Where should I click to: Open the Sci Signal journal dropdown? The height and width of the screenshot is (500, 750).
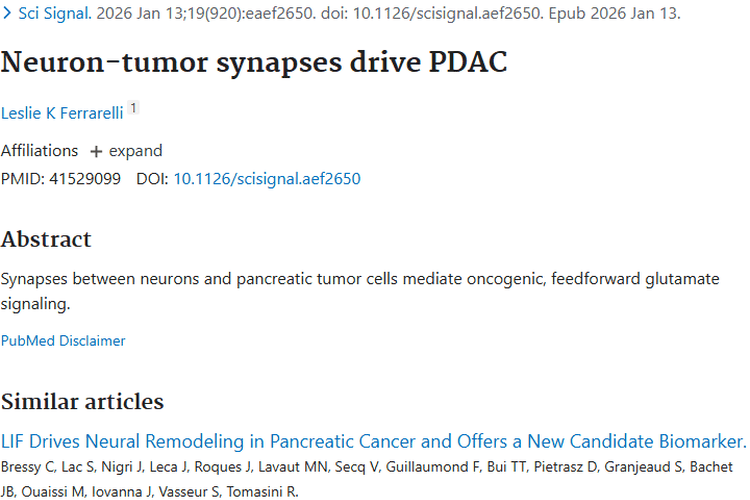45,15
